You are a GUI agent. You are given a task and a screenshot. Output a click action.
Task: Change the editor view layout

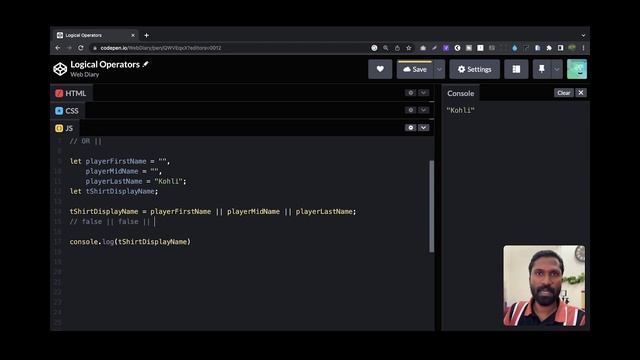coord(516,69)
